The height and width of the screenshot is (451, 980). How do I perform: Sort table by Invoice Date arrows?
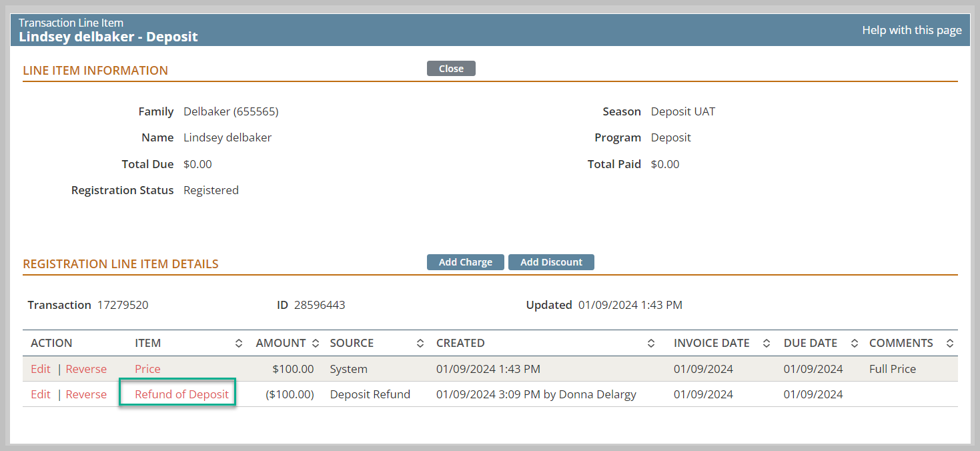(767, 344)
